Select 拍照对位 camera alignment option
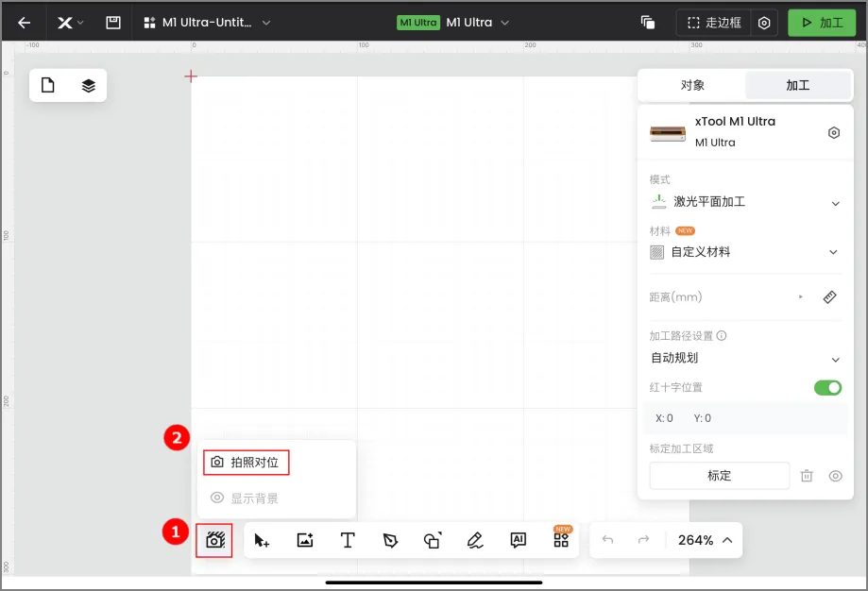Screen dimensions: 868x591 [246, 463]
